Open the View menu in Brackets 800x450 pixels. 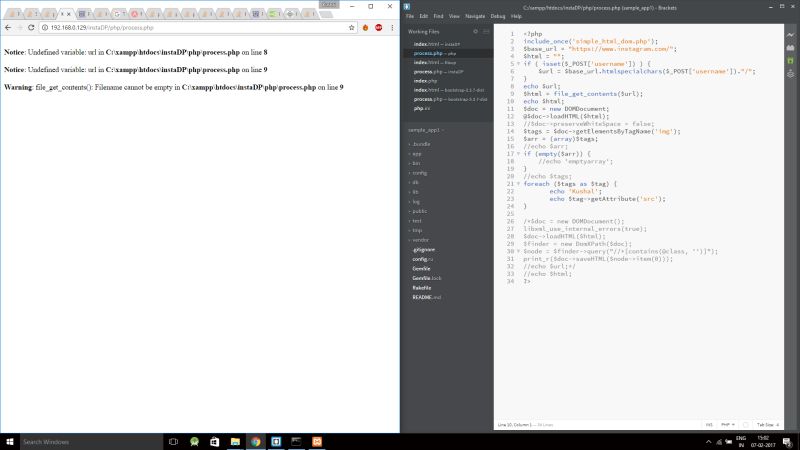click(454, 16)
